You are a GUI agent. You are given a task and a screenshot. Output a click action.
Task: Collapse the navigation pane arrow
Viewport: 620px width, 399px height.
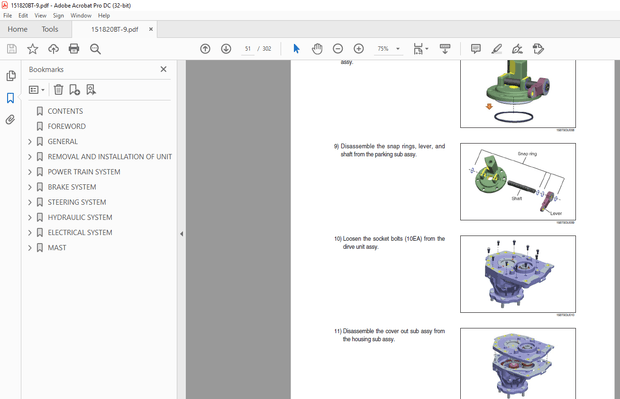(181, 234)
